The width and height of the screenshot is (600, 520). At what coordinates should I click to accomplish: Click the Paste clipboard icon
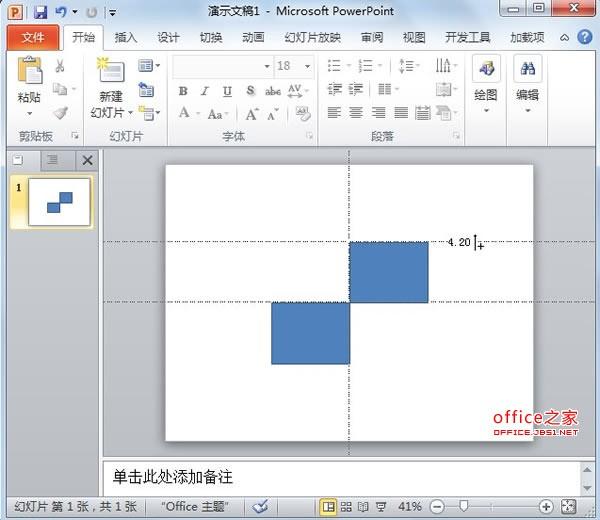pyautogui.click(x=29, y=70)
